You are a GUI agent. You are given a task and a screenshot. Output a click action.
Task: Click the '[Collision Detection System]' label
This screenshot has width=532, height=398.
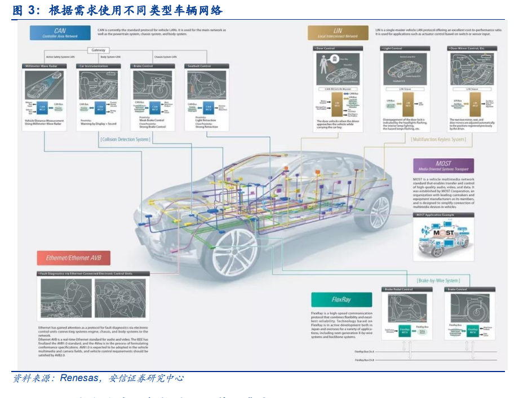(x=125, y=139)
